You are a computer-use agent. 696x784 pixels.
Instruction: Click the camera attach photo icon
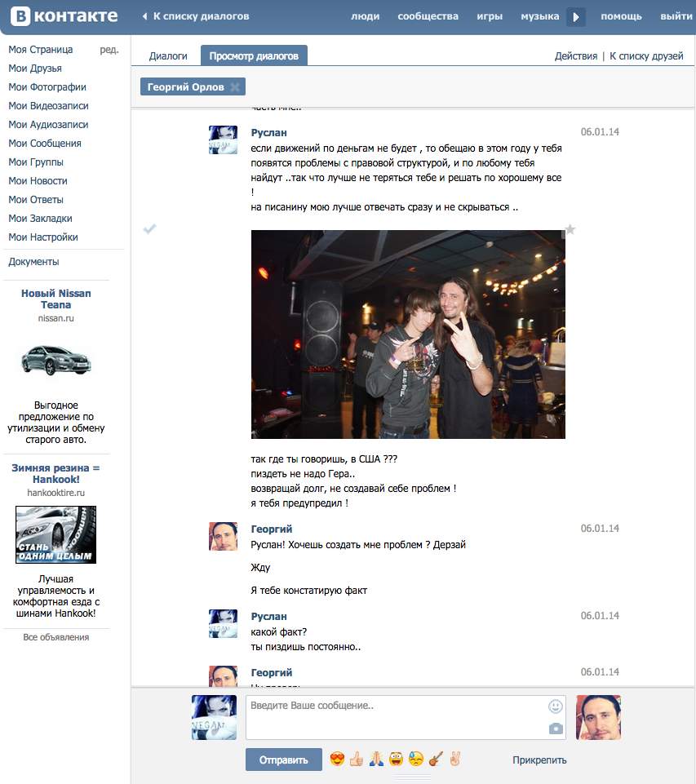point(556,729)
